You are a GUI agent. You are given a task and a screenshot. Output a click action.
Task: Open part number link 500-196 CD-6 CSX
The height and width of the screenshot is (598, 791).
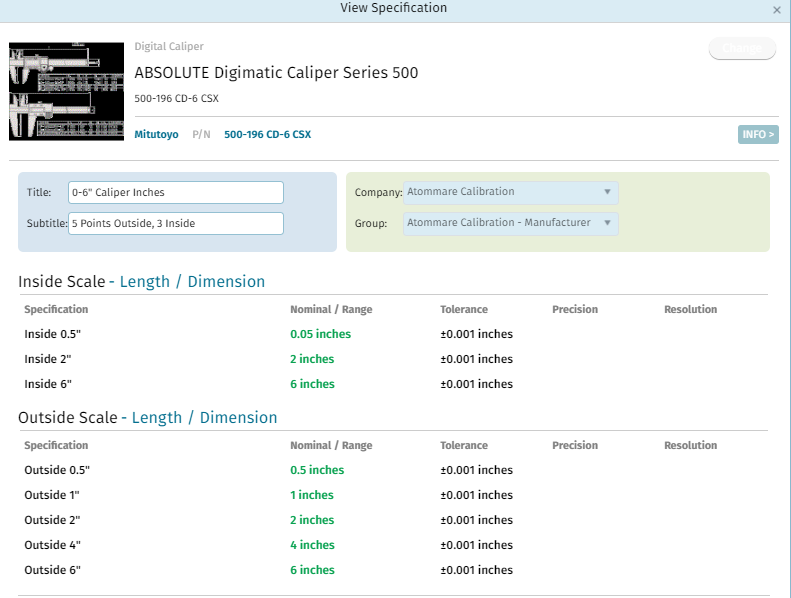pos(267,134)
